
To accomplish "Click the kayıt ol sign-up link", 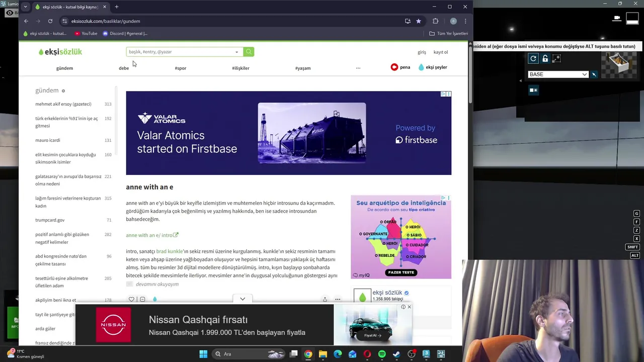I will (x=441, y=52).
